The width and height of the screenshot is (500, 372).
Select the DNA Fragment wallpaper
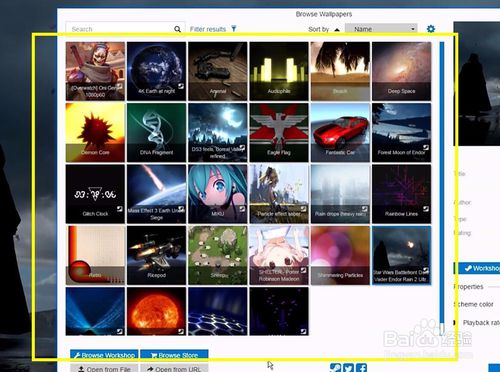[157, 133]
